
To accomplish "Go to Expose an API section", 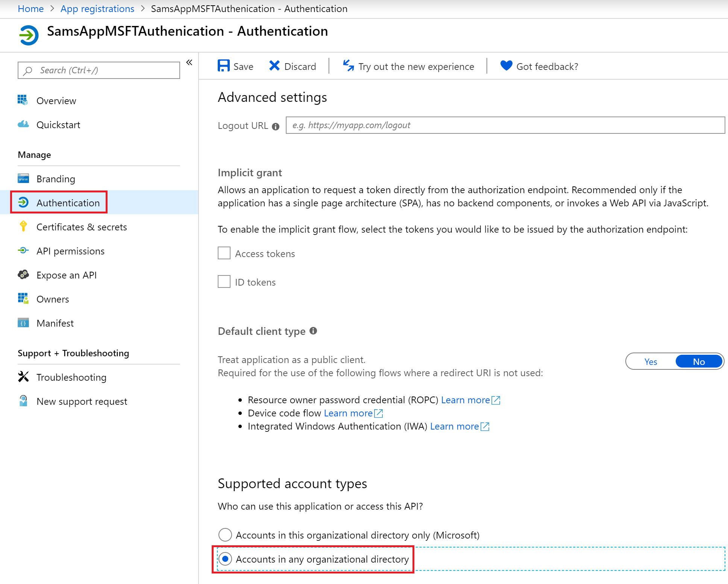I will 67,275.
